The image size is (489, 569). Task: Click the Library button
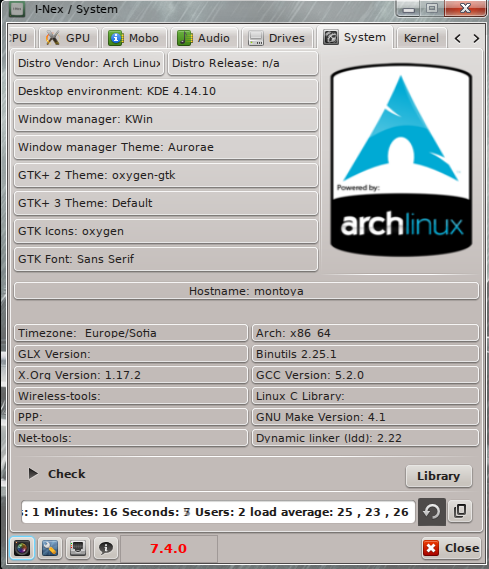[439, 476]
